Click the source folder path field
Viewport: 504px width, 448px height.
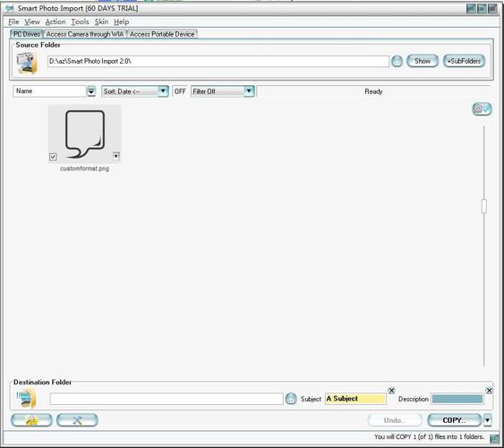point(218,61)
